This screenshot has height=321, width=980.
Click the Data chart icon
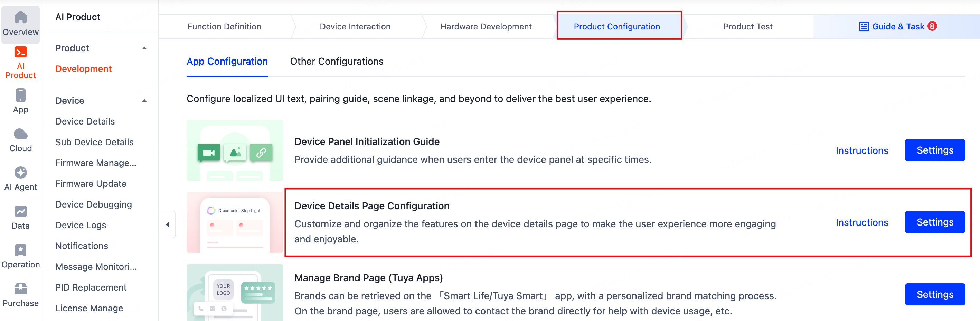point(20,212)
